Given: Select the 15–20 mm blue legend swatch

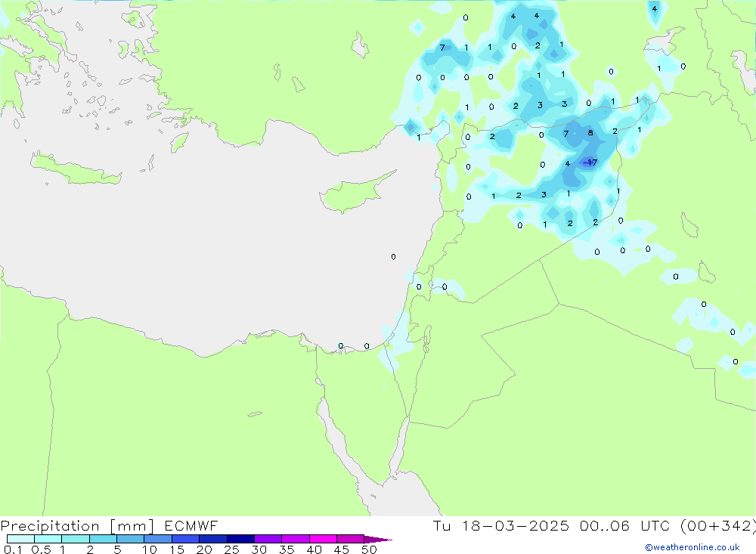Looking at the screenshot, I should (x=186, y=539).
